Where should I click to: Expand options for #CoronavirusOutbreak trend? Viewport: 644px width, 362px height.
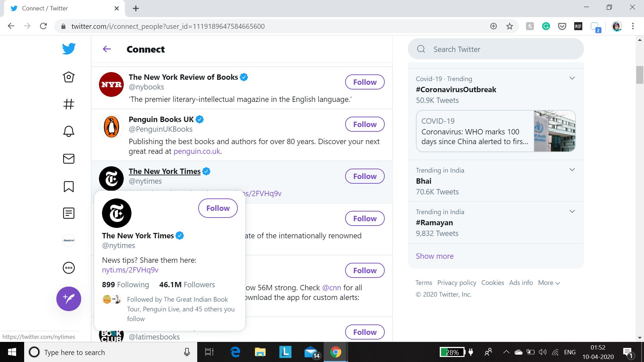pyautogui.click(x=572, y=78)
